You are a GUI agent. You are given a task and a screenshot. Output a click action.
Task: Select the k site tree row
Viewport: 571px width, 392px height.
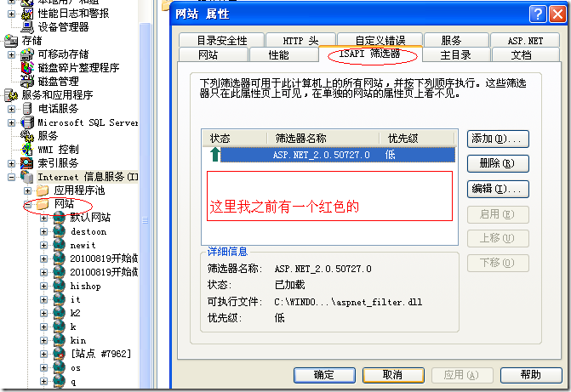[73, 327]
